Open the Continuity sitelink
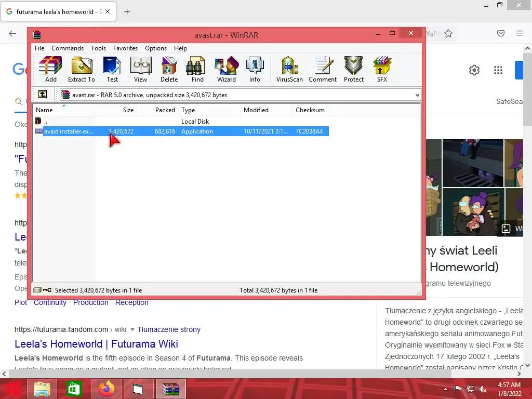Image resolution: width=532 pixels, height=399 pixels. pos(50,302)
